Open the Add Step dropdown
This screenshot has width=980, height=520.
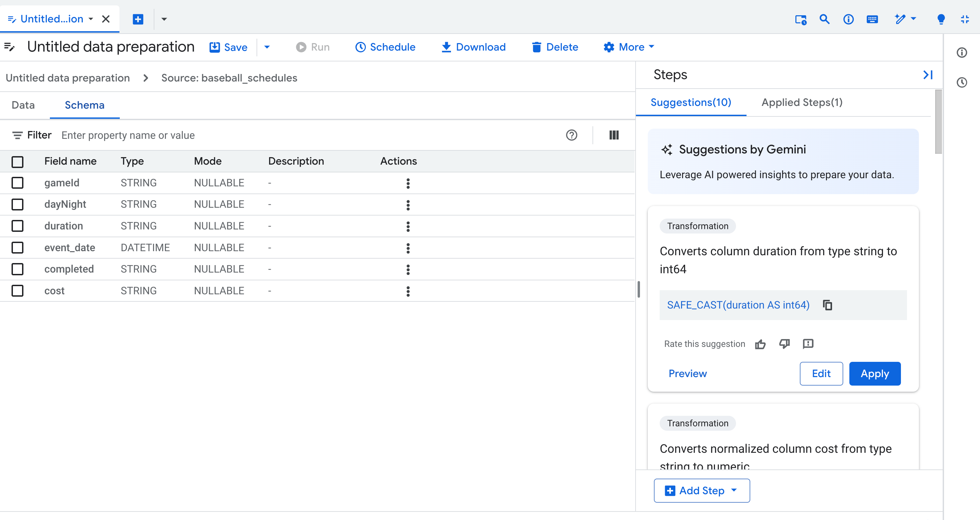[701, 490]
